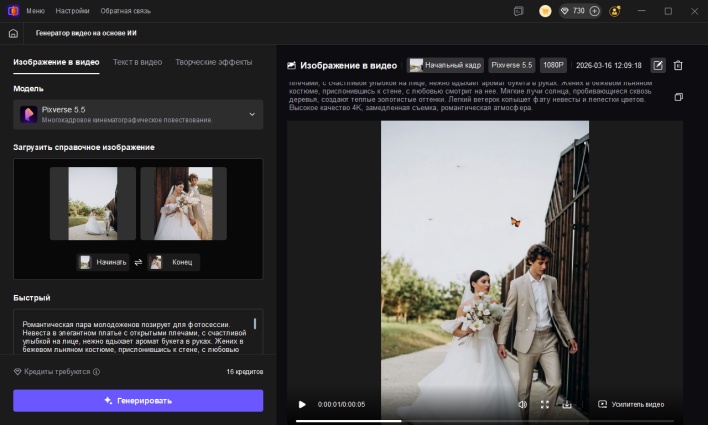Add credits with the plus icon

(595, 11)
